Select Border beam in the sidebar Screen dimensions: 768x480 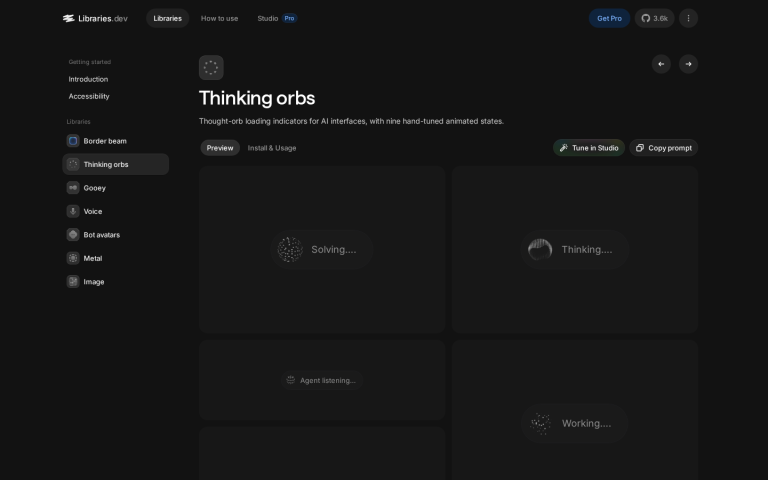116,141
